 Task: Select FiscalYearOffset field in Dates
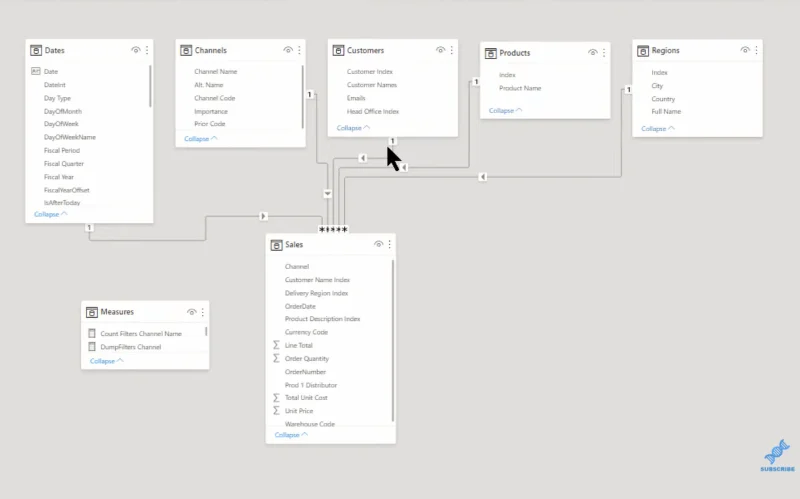click(66, 190)
